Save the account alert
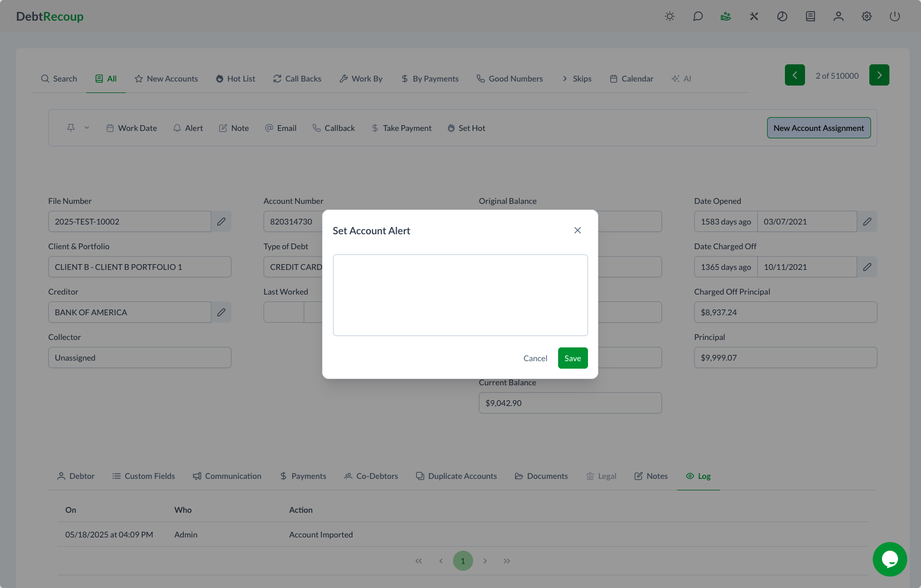Viewport: 921px width, 588px height. 572,358
